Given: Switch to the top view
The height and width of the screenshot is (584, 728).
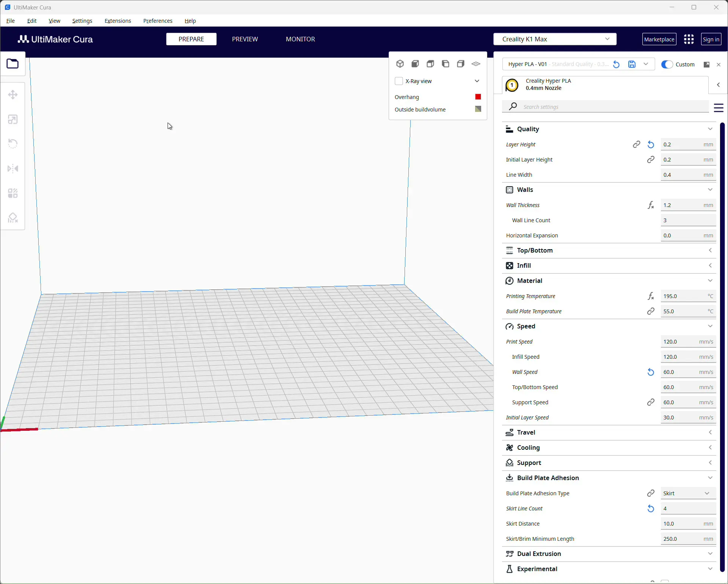Looking at the screenshot, I should click(x=430, y=64).
